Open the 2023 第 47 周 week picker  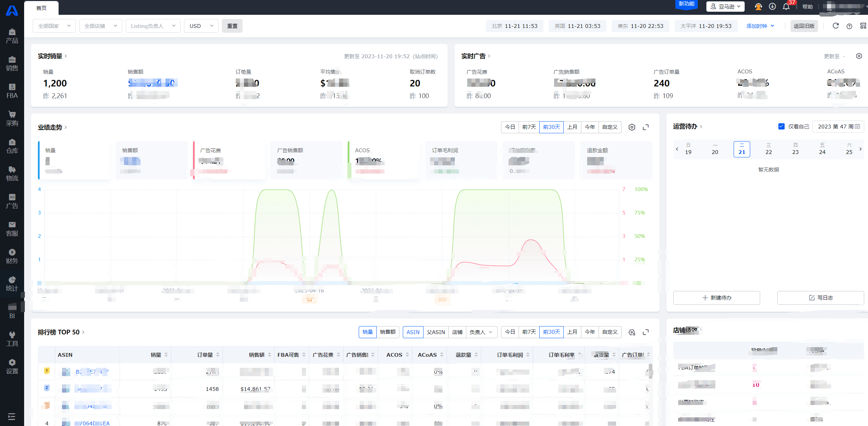click(838, 126)
